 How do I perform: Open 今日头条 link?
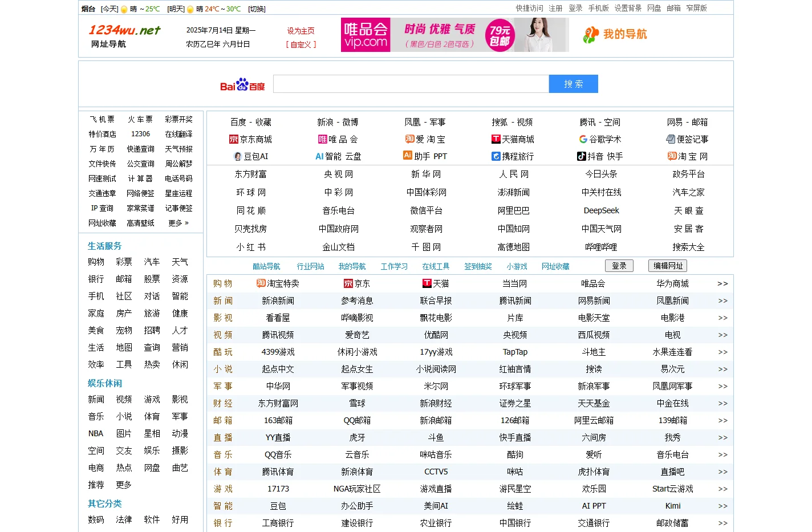tap(601, 174)
